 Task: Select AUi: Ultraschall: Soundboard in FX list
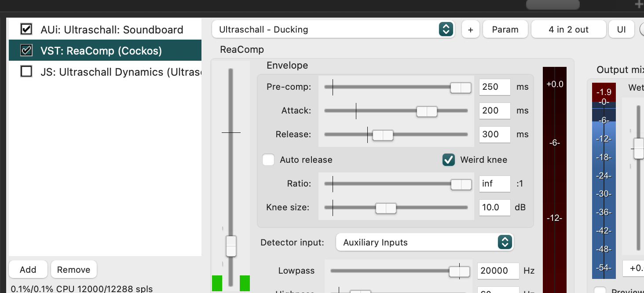(112, 29)
